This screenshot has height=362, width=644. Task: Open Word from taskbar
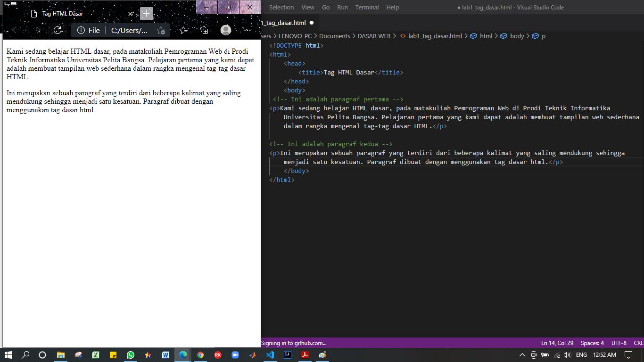coord(165,355)
